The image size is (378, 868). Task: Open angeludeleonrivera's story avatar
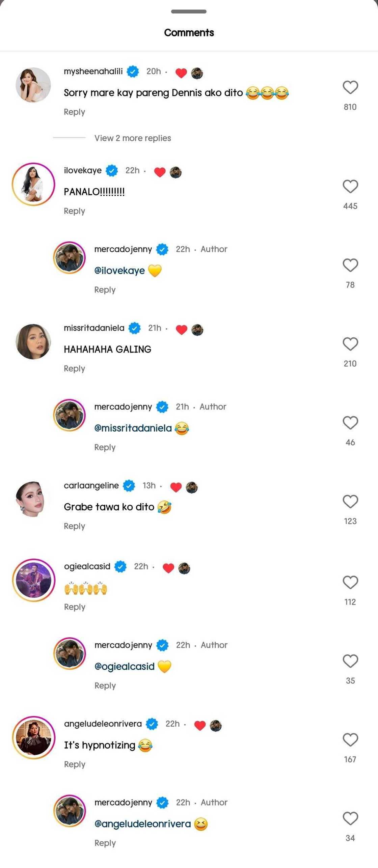33,737
